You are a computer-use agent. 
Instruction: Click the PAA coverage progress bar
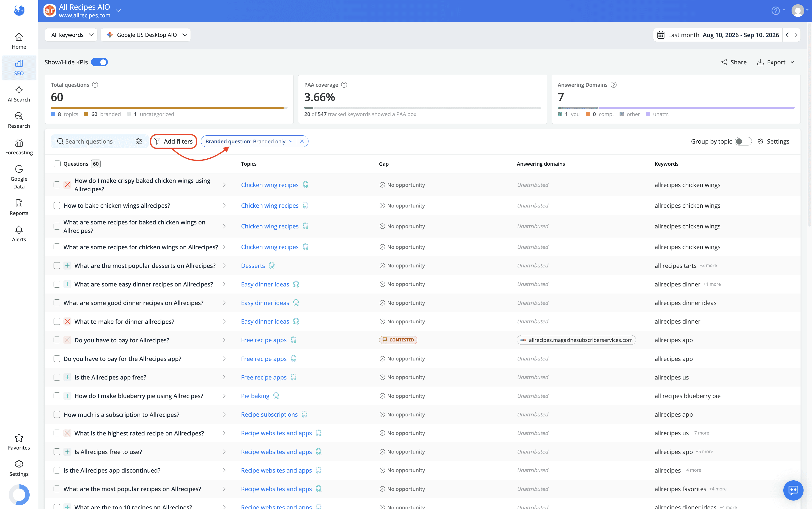click(423, 108)
